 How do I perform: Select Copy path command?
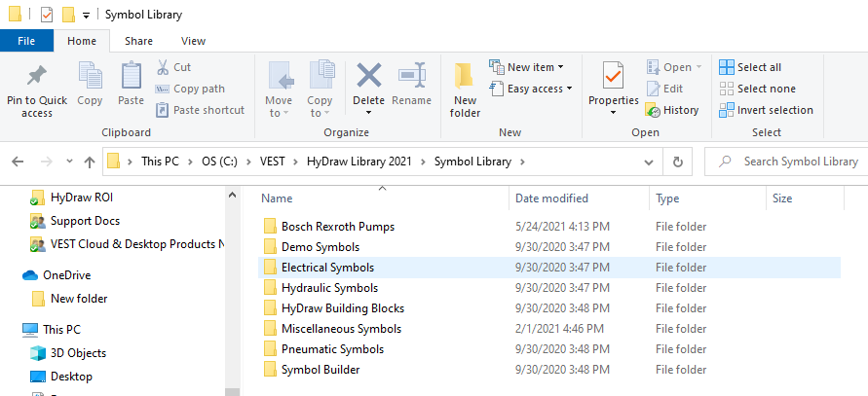190,89
